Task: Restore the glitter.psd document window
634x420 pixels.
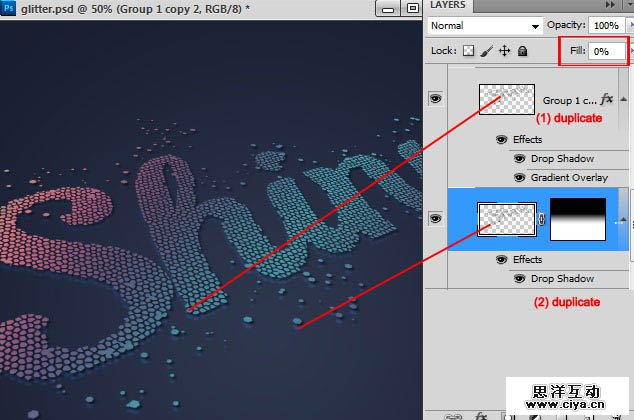Action: (412, 8)
